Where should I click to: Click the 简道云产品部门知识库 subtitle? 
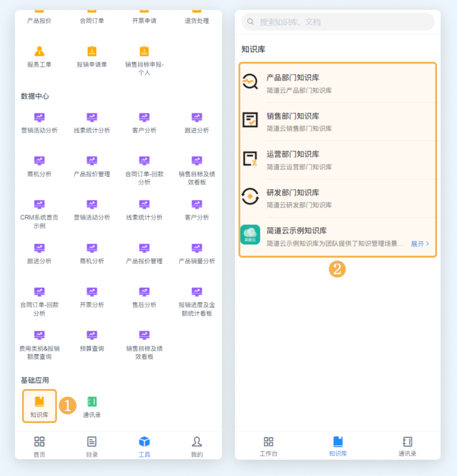pyautogui.click(x=299, y=90)
